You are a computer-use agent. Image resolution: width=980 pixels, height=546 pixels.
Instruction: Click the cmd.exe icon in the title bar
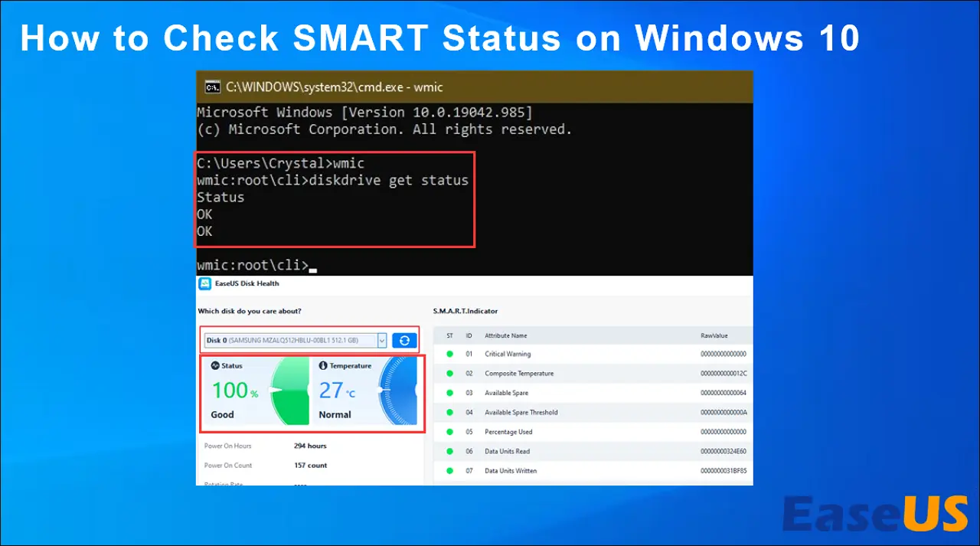[x=212, y=87]
